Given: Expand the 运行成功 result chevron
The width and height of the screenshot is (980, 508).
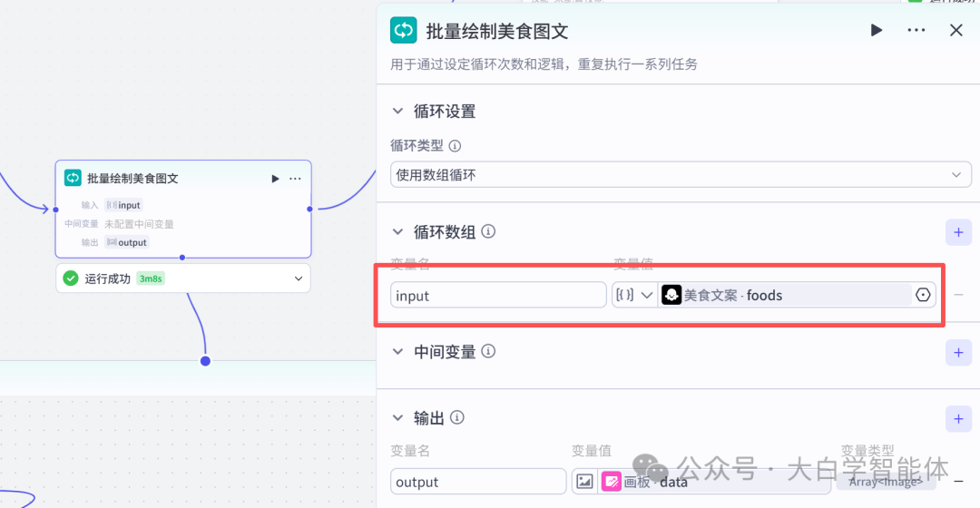Looking at the screenshot, I should [299, 278].
